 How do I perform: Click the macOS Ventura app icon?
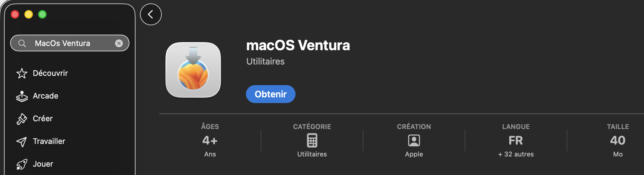coord(193,70)
